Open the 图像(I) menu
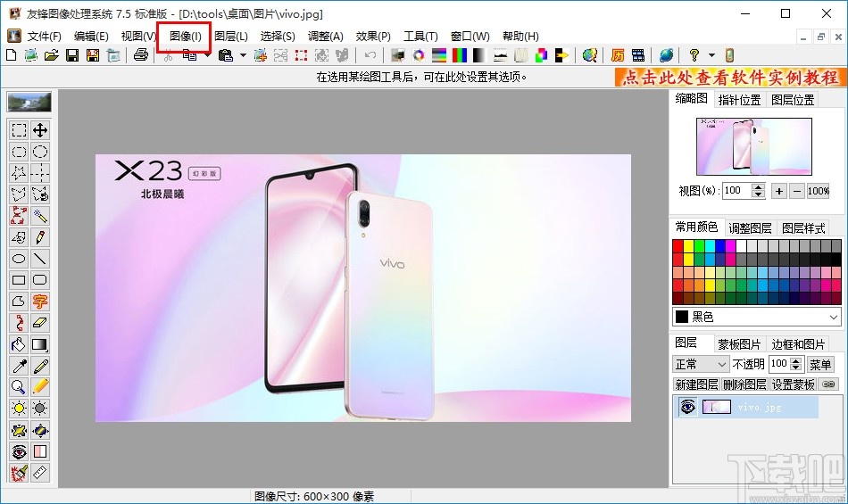Image resolution: width=848 pixels, height=504 pixels. (x=185, y=37)
